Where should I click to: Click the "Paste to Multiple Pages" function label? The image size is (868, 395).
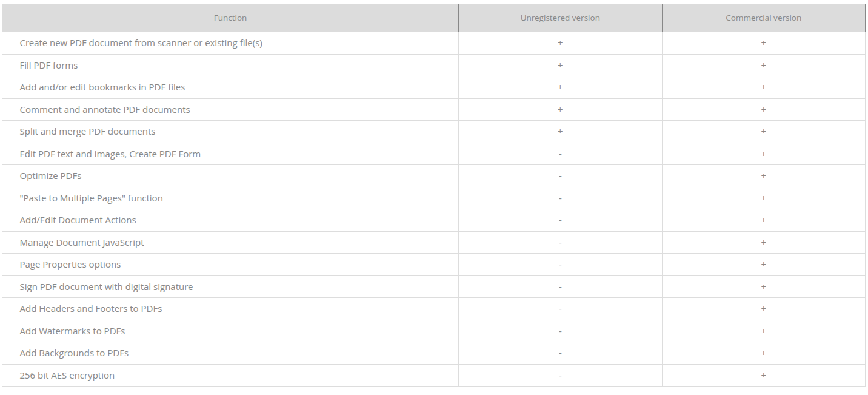[x=91, y=198]
